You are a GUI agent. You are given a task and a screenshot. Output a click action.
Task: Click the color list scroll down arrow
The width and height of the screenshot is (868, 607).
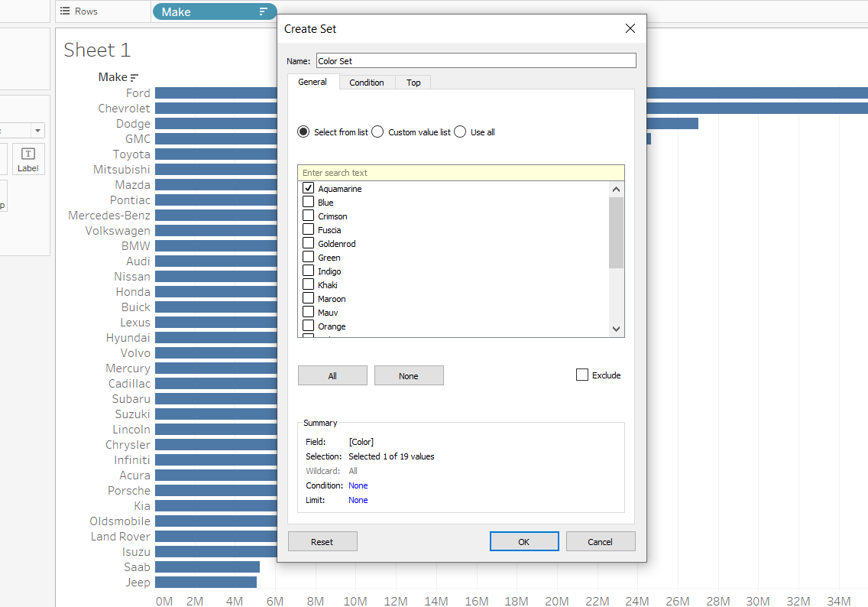pyautogui.click(x=616, y=329)
